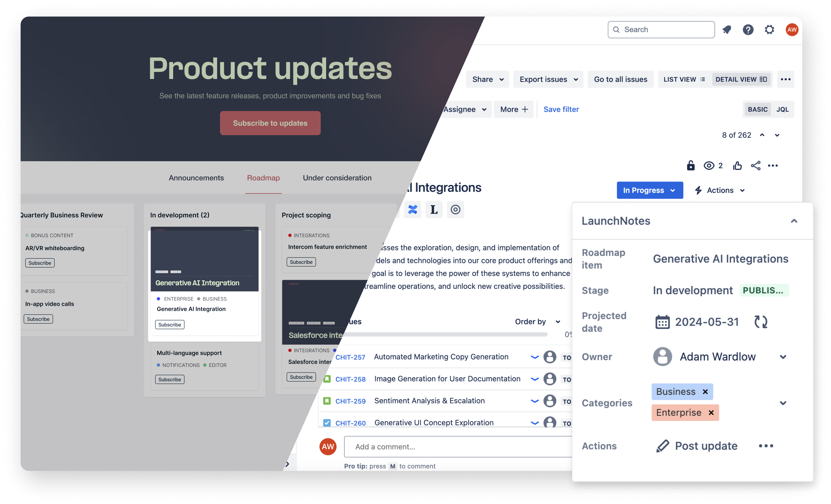Screen dimensions: 831x504
Task: Switch to List View
Action: pos(684,79)
